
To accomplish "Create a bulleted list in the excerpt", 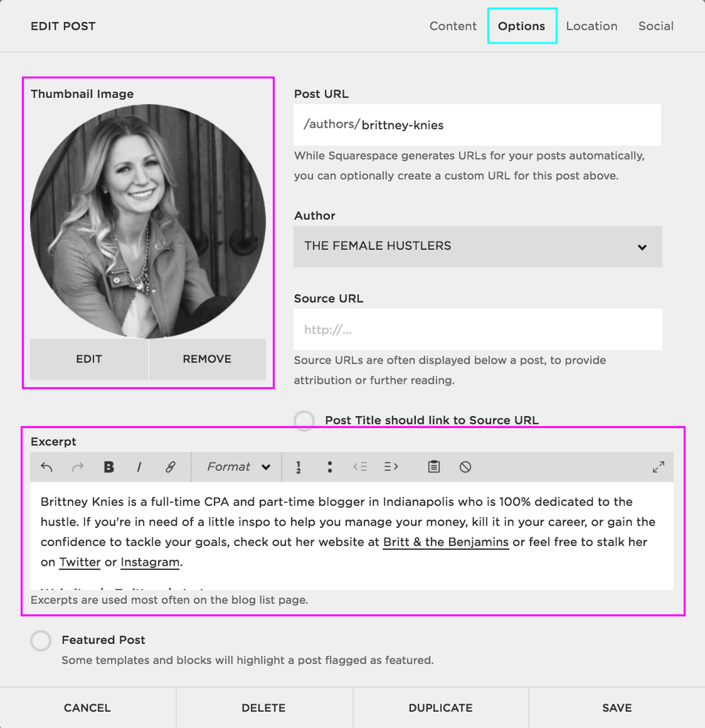I will click(x=329, y=466).
